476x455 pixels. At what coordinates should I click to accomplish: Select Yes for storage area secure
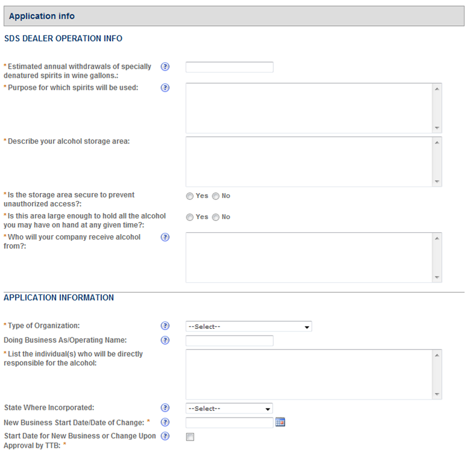click(189, 196)
